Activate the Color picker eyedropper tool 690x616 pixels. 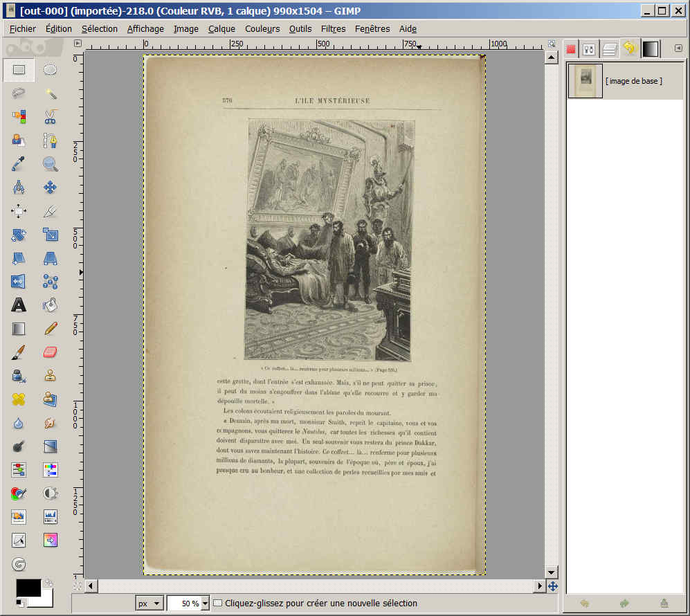click(x=19, y=164)
